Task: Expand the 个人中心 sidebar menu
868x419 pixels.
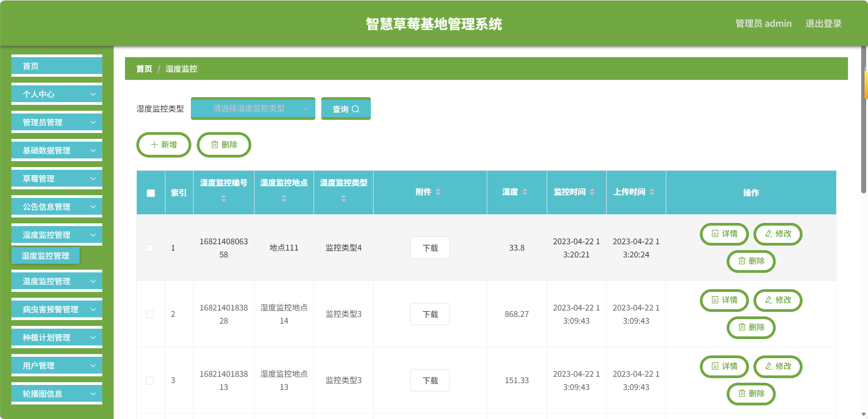Action: tap(57, 94)
